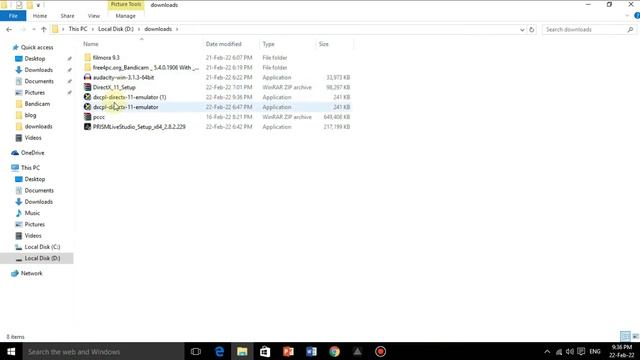Select dxcpl-directx-11-emulator file icon
Image resolution: width=640 pixels, height=360 pixels.
coord(87,107)
